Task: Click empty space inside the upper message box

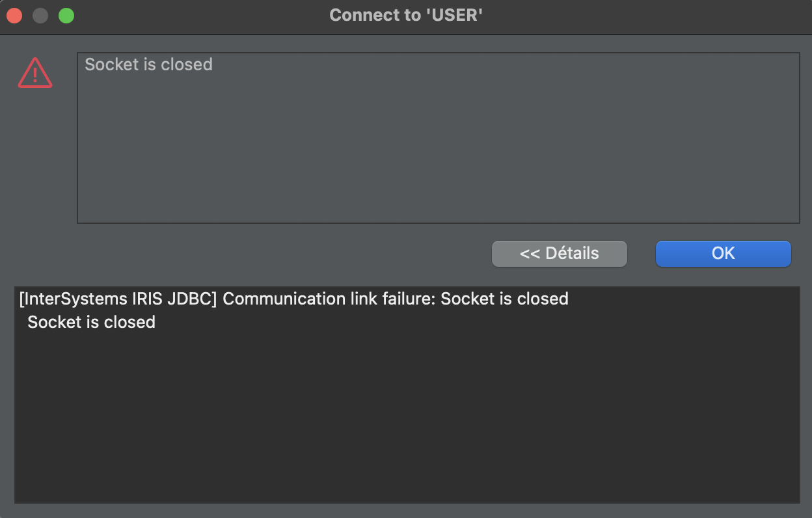Action: point(437,150)
